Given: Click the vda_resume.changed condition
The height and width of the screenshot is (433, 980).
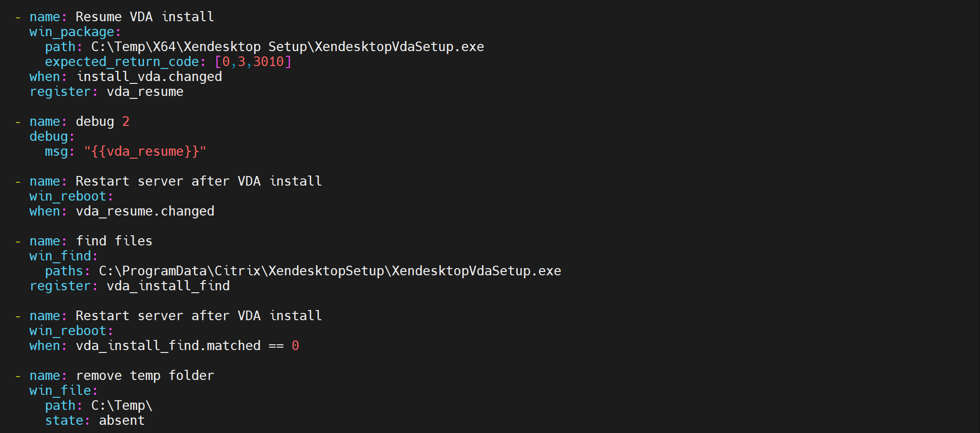Looking at the screenshot, I should pyautogui.click(x=145, y=211).
